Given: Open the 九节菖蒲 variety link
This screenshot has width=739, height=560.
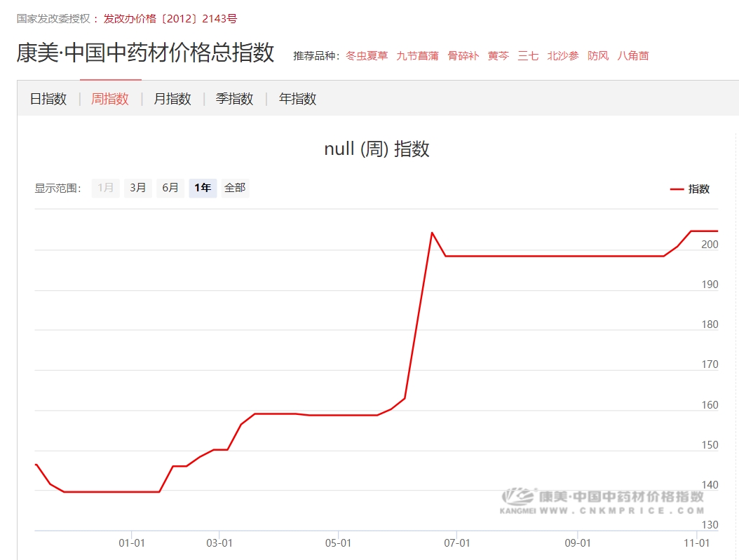Looking at the screenshot, I should (417, 56).
